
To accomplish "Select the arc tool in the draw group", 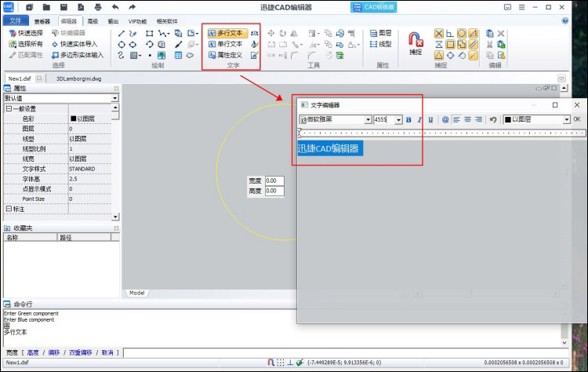I will point(149,44).
